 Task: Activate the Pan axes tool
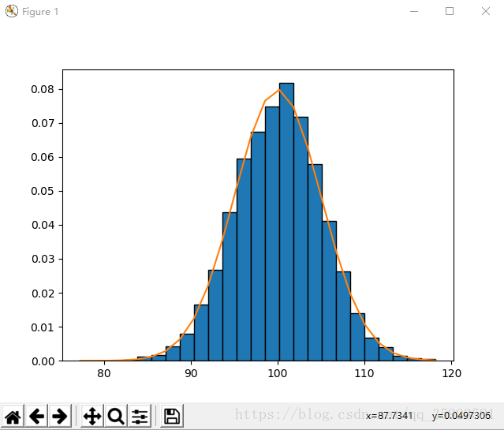[x=92, y=416]
